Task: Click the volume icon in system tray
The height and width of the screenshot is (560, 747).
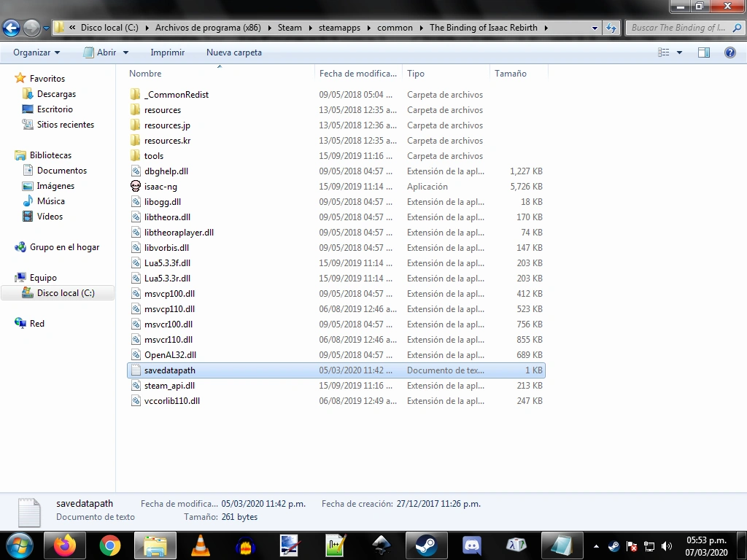Action: (667, 546)
